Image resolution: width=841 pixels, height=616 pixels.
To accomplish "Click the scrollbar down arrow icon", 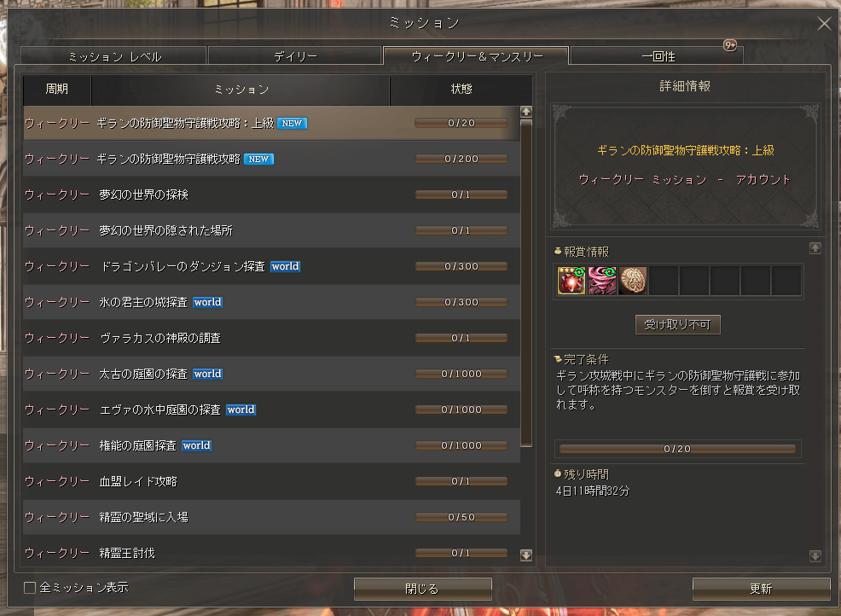I will (526, 555).
